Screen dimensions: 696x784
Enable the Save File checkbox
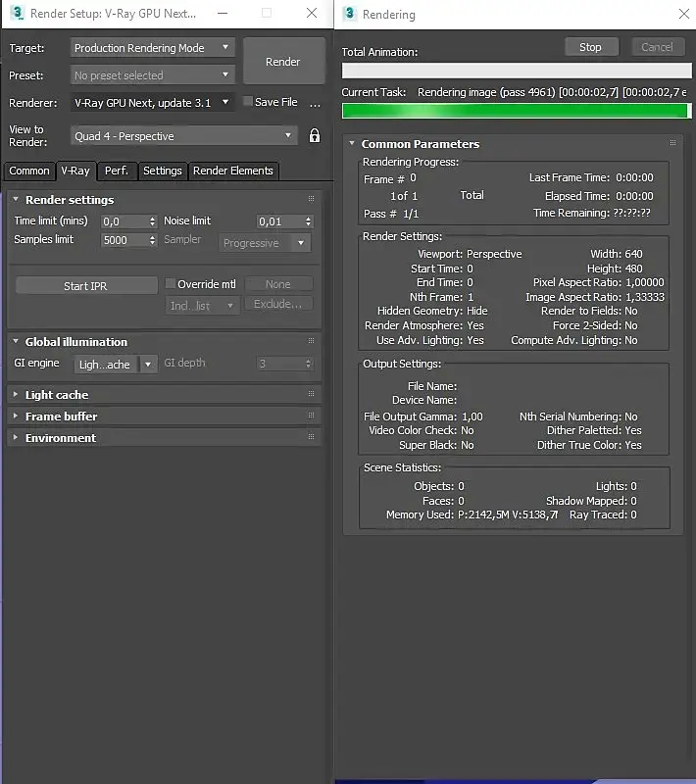(x=247, y=102)
